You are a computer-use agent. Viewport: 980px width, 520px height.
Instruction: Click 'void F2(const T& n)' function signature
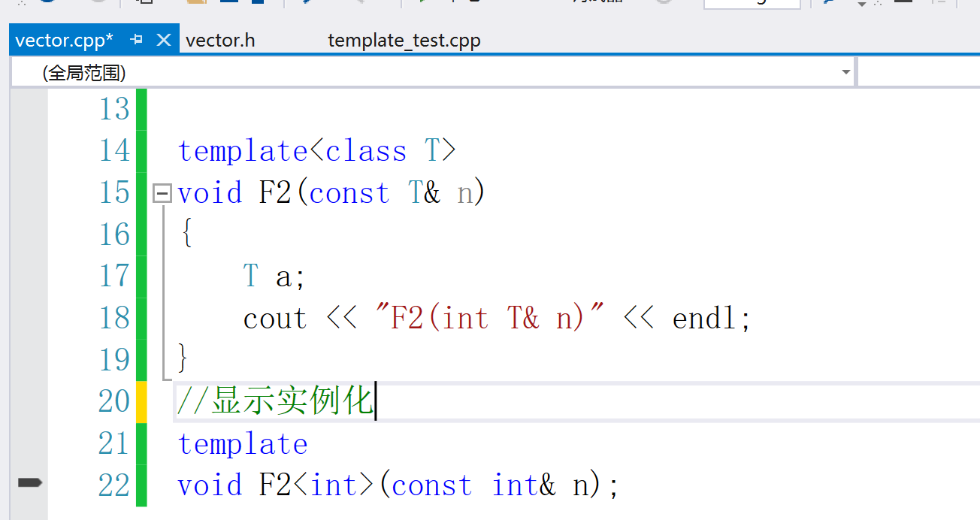coord(332,193)
